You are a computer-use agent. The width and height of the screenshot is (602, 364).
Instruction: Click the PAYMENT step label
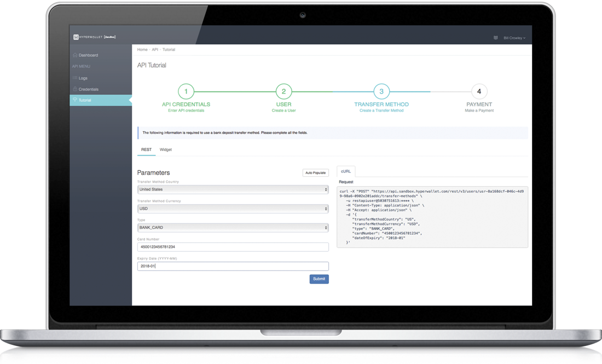click(x=479, y=105)
